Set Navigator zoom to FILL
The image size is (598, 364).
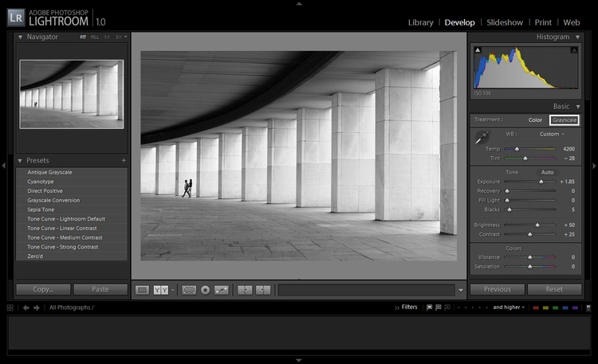(95, 37)
